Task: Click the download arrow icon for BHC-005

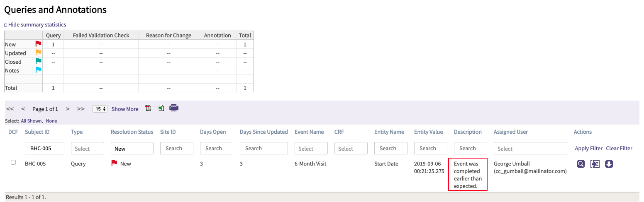Action: pos(609,164)
